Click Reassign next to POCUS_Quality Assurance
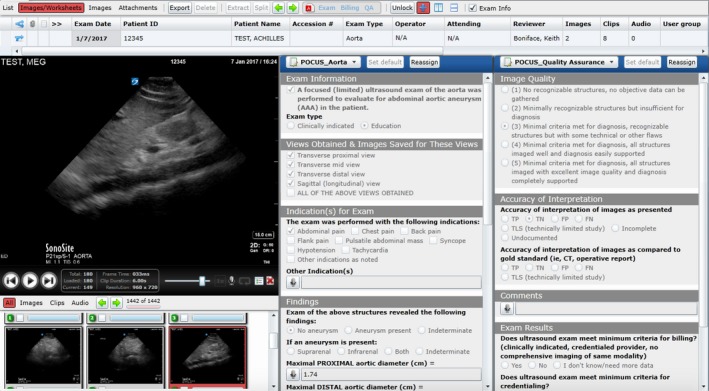This screenshot has height=391, width=709. coord(681,62)
